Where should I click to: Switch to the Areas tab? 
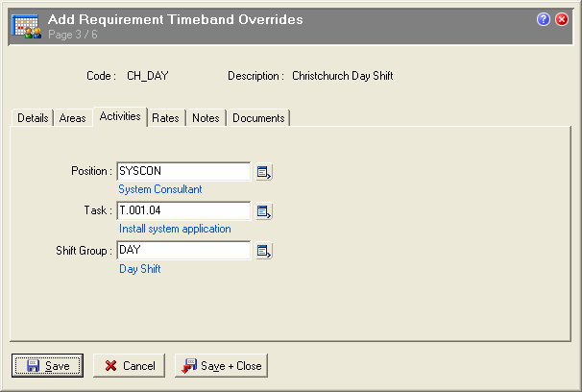click(x=73, y=118)
